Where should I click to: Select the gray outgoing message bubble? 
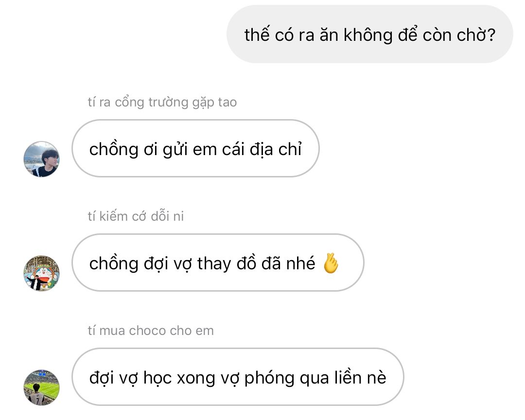tap(369, 34)
